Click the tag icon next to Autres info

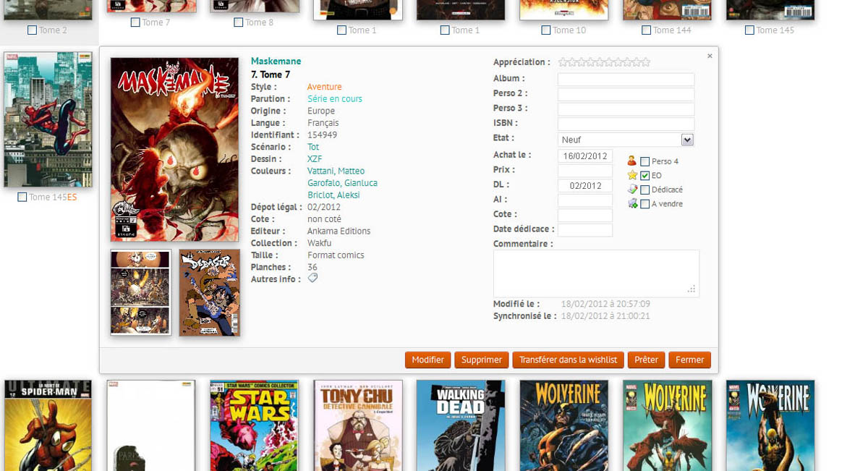[312, 278]
